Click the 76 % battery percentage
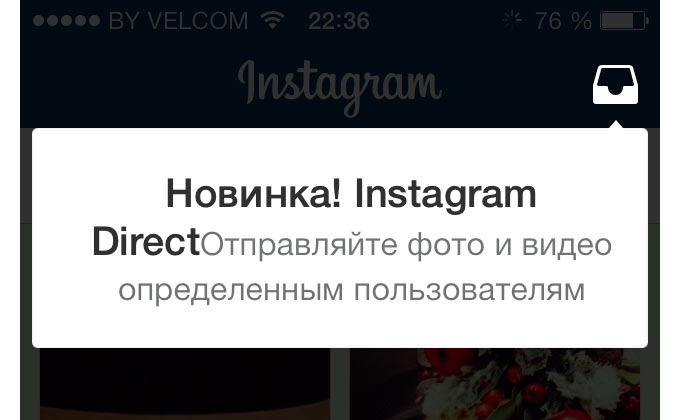This screenshot has width=680, height=420. click(563, 21)
